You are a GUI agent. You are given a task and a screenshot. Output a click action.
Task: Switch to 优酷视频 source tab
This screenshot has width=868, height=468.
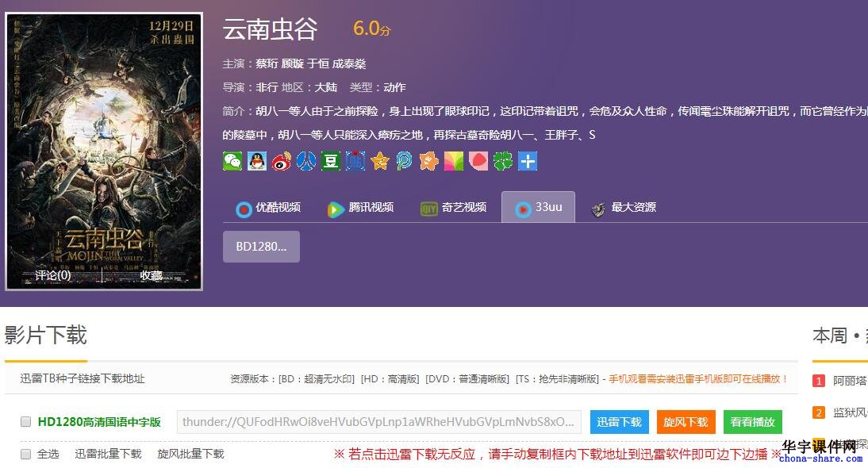pos(268,208)
